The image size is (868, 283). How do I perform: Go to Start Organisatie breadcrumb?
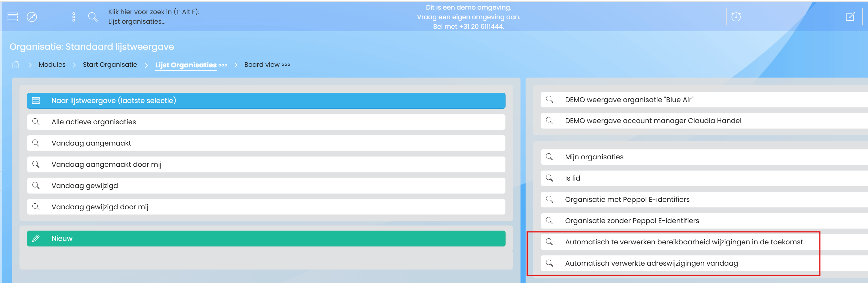tap(110, 64)
